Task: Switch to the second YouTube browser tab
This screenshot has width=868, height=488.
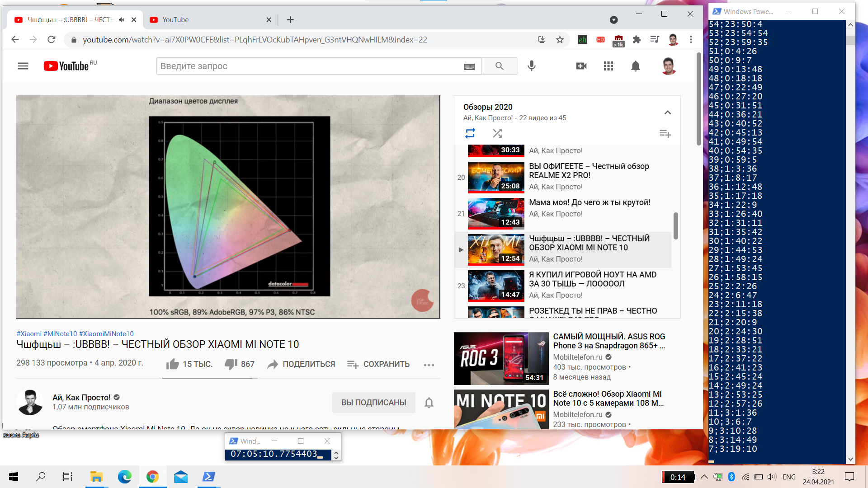Action: 211,20
